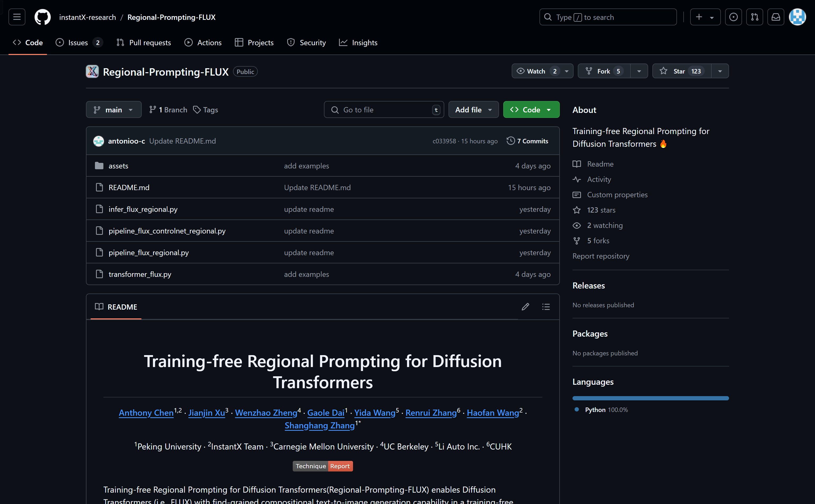
Task: Switch to the Insights tab
Action: click(358, 43)
